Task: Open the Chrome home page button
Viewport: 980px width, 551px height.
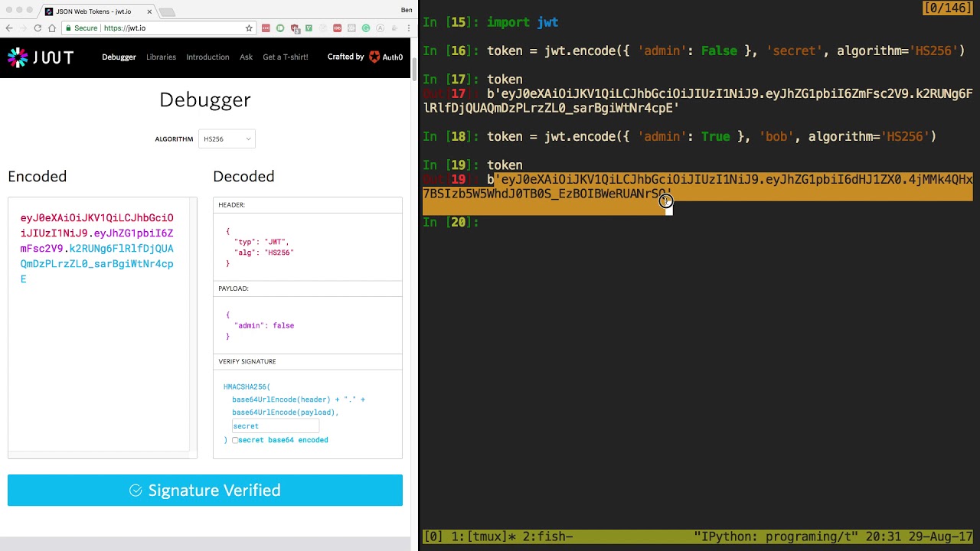Action: pyautogui.click(x=52, y=28)
